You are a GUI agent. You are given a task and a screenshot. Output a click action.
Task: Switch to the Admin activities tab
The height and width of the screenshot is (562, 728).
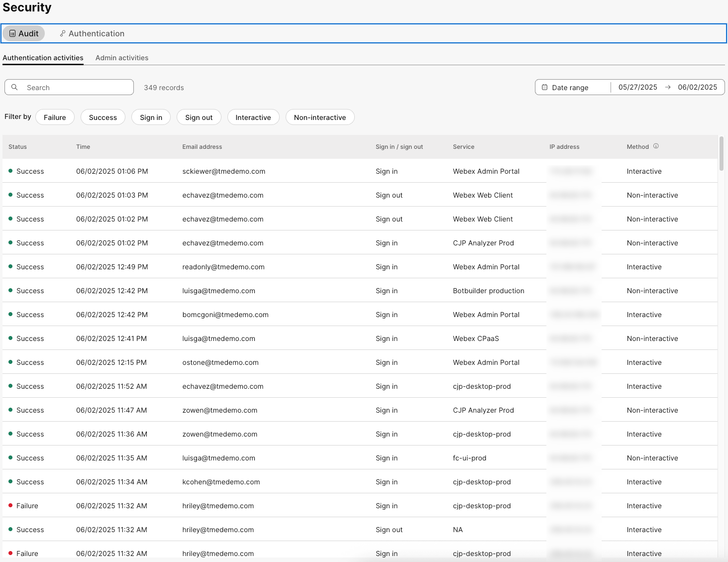(x=122, y=58)
